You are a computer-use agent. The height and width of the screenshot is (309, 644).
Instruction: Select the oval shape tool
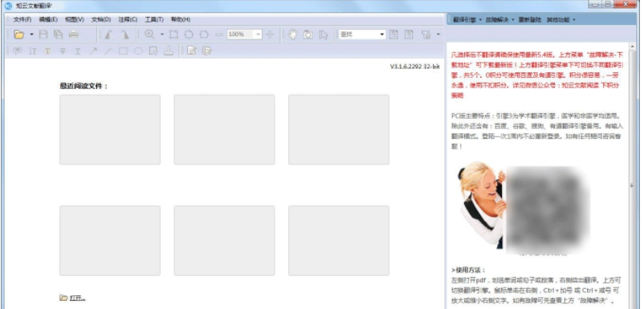click(x=138, y=51)
